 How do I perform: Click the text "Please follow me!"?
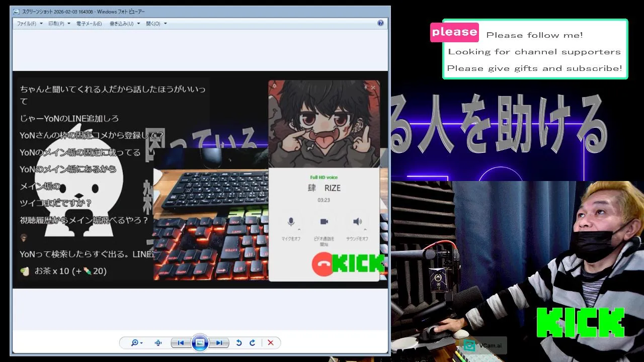tap(534, 35)
